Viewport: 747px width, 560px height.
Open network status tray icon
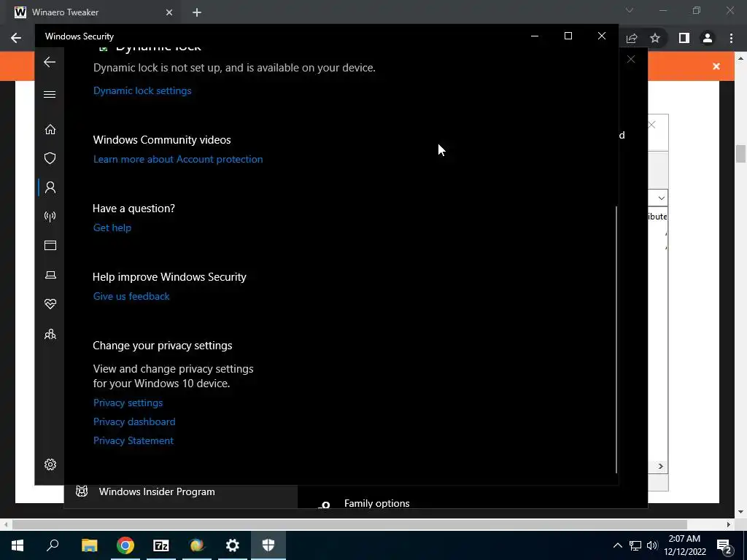point(635,545)
